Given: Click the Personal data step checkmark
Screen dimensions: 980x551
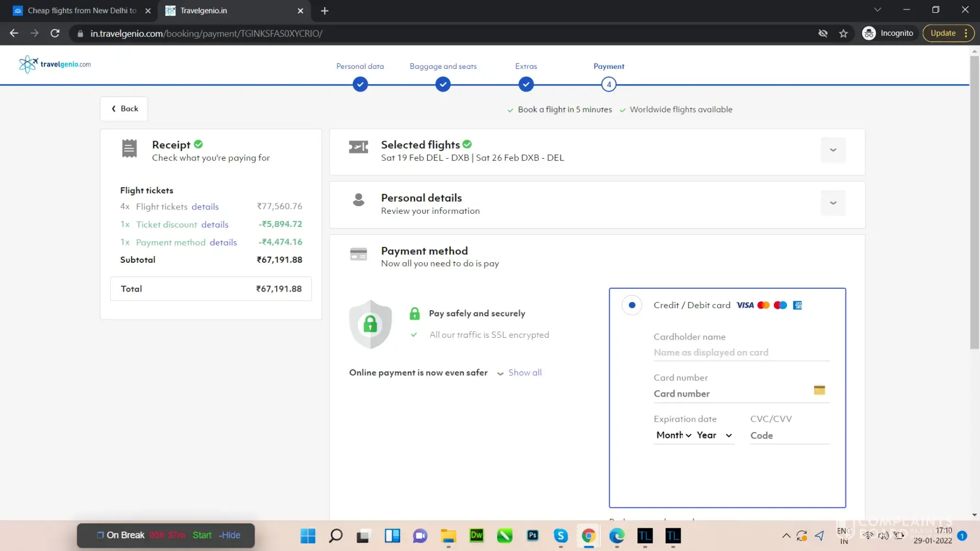Looking at the screenshot, I should 360,85.
